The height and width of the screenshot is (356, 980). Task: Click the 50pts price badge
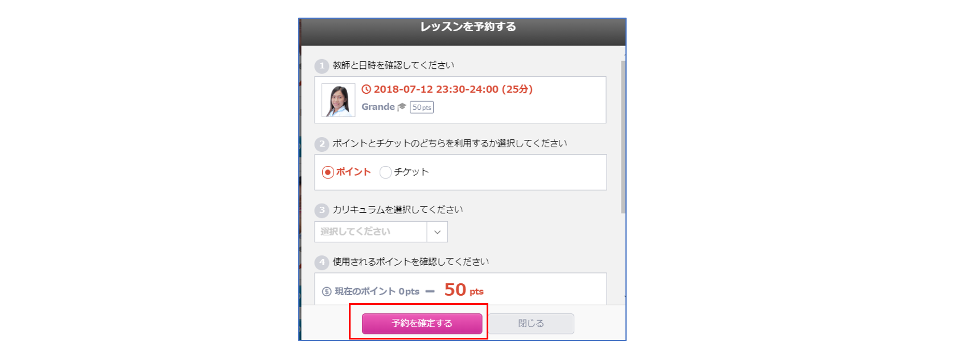point(422,107)
